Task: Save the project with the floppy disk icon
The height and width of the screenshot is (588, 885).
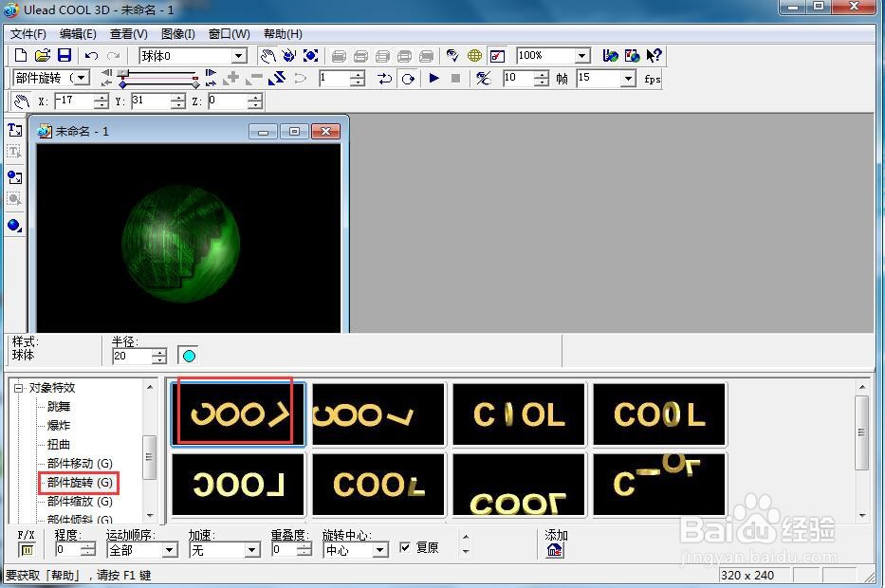Action: click(x=65, y=55)
